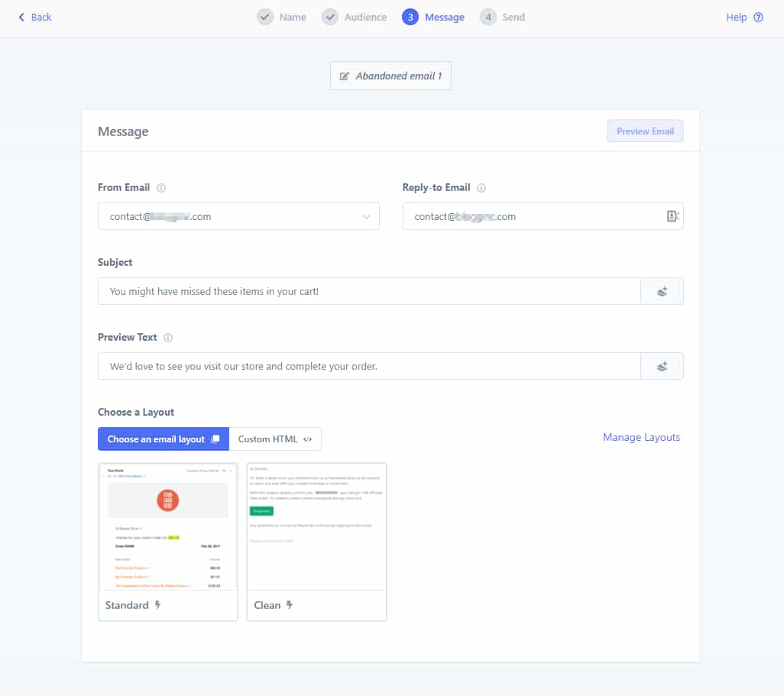784x696 pixels.
Task: Select the Standard layout thumbnail
Action: coord(168,526)
